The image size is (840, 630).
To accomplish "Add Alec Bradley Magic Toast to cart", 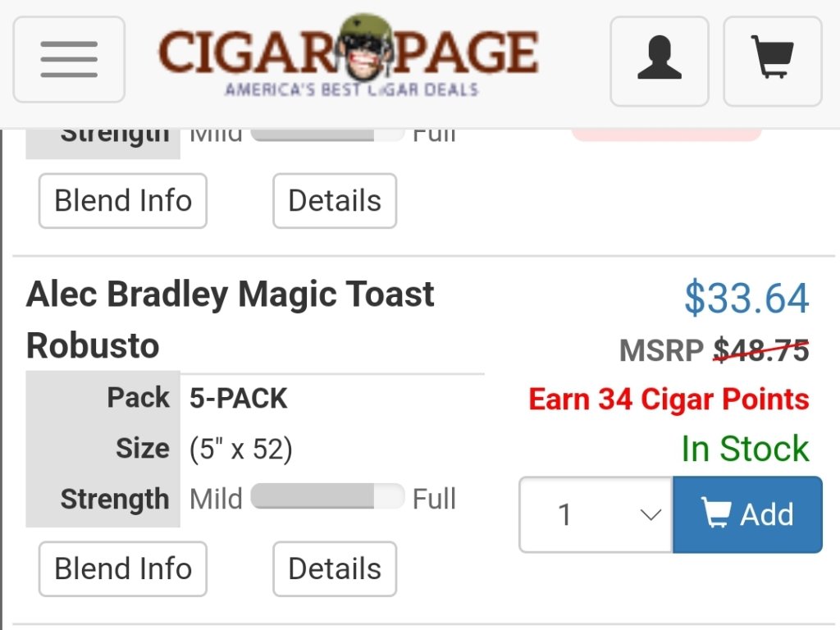I will 747,514.
